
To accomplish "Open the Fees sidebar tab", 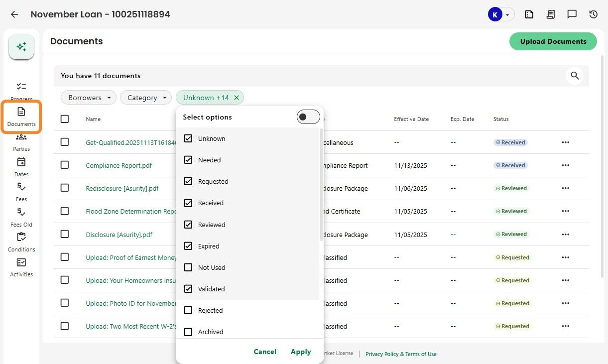I will point(21,192).
